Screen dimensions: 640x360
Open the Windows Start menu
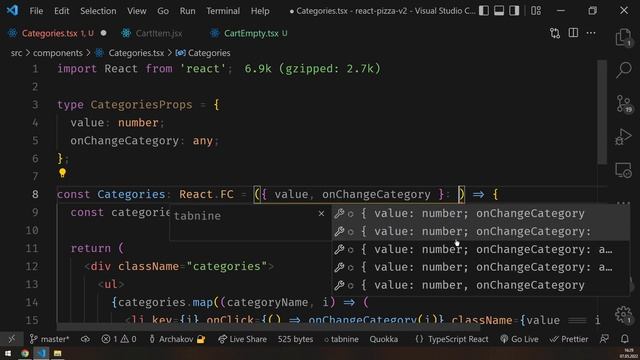8,353
